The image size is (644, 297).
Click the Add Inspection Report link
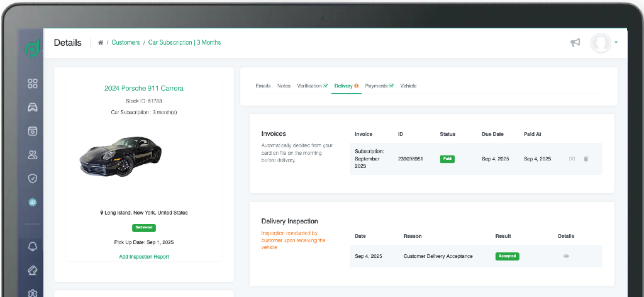[x=144, y=257]
